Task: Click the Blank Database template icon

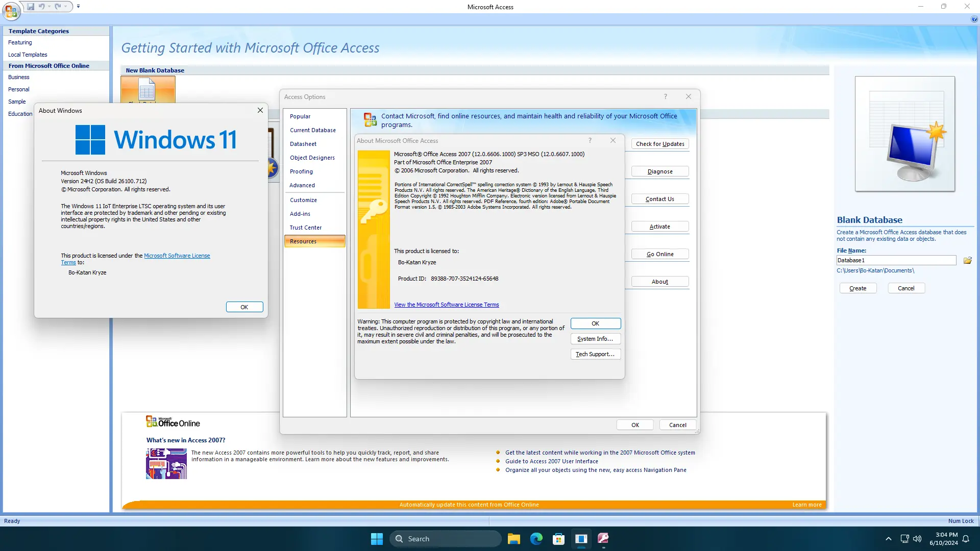Action: pyautogui.click(x=148, y=90)
